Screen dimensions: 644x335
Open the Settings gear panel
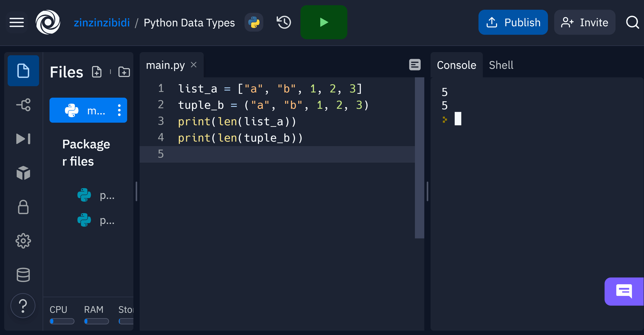(23, 241)
